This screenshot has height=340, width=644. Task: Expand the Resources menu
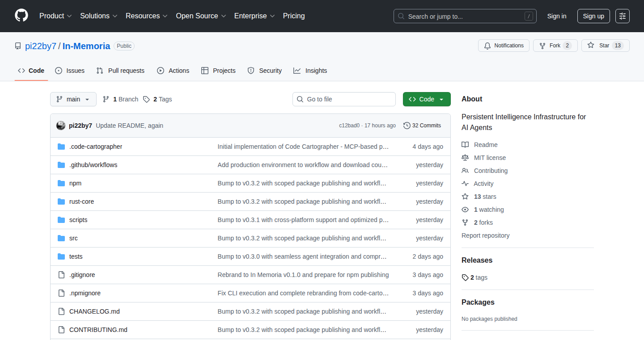[x=147, y=16]
